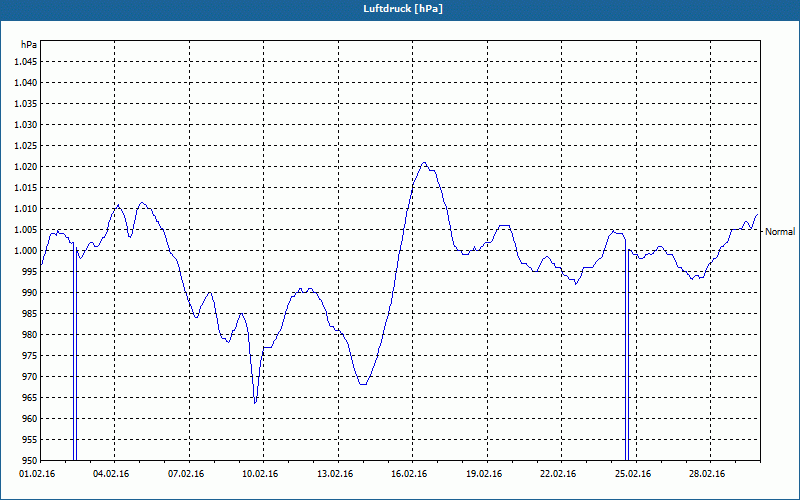Click the 19.02.16 date label

click(x=484, y=474)
